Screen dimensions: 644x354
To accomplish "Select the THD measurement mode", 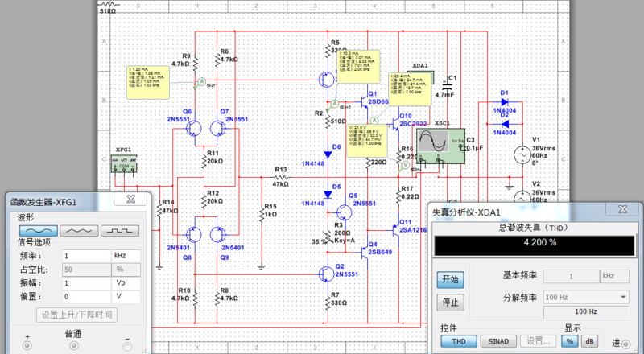I will [x=459, y=341].
